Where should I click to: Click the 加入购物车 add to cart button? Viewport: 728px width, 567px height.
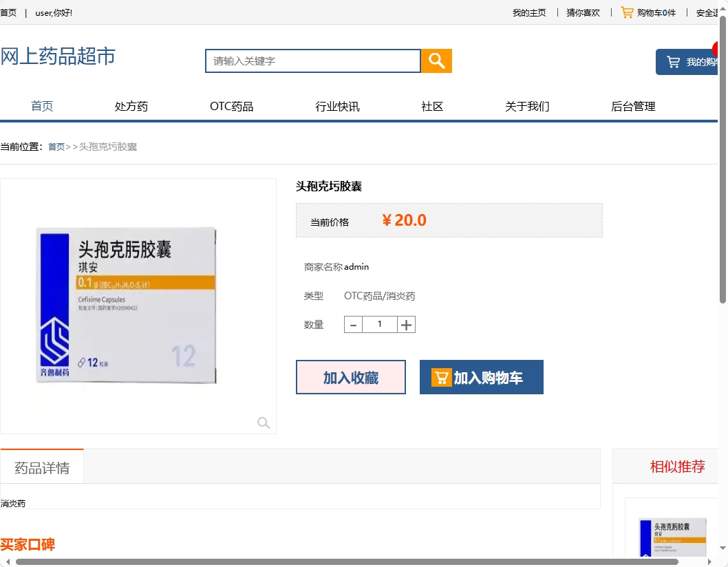pos(482,376)
